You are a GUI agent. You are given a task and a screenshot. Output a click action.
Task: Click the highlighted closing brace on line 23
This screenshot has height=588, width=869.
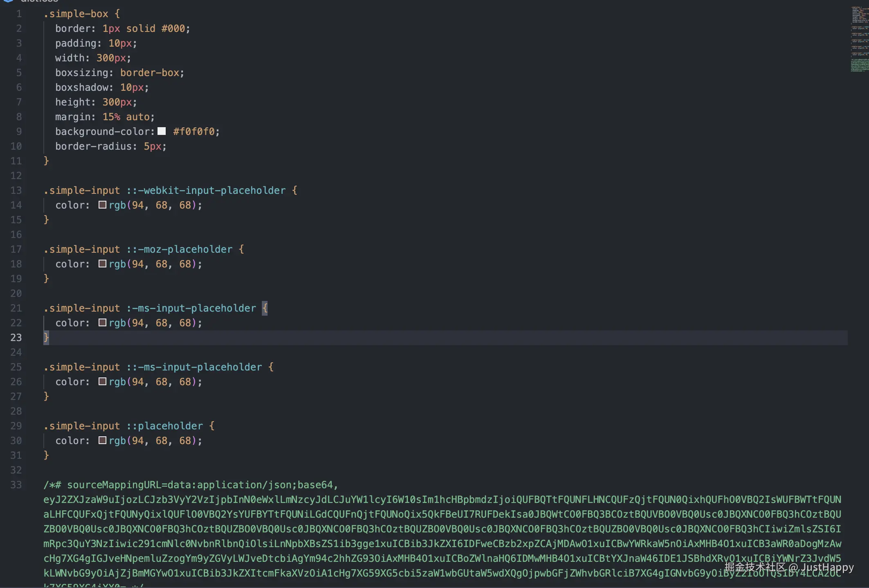[x=46, y=337]
